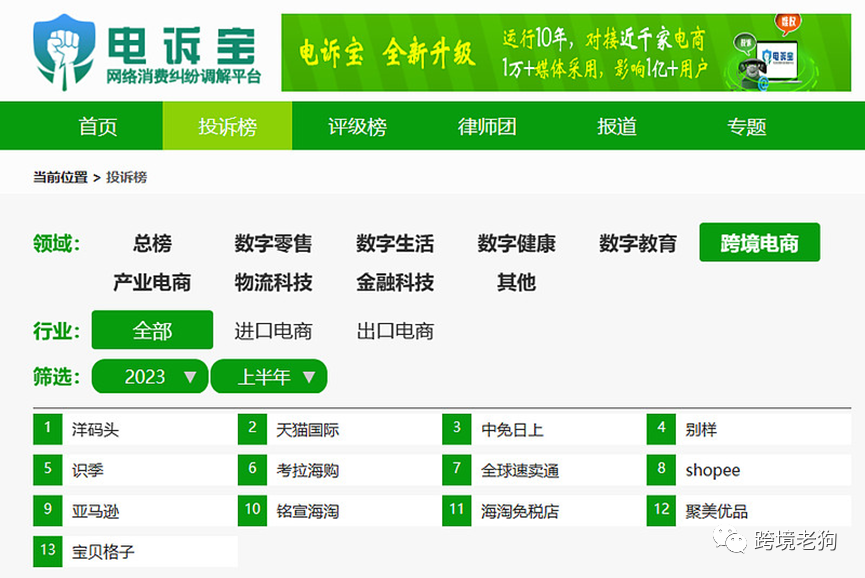Choose 出口电商 industry filter
Image resolution: width=865 pixels, height=578 pixels.
click(395, 331)
